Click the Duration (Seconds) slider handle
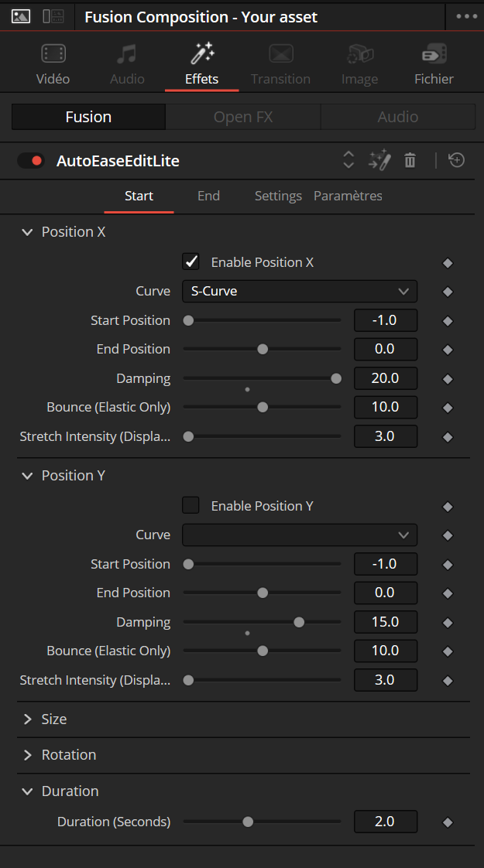Image resolution: width=484 pixels, height=868 pixels. [x=248, y=822]
